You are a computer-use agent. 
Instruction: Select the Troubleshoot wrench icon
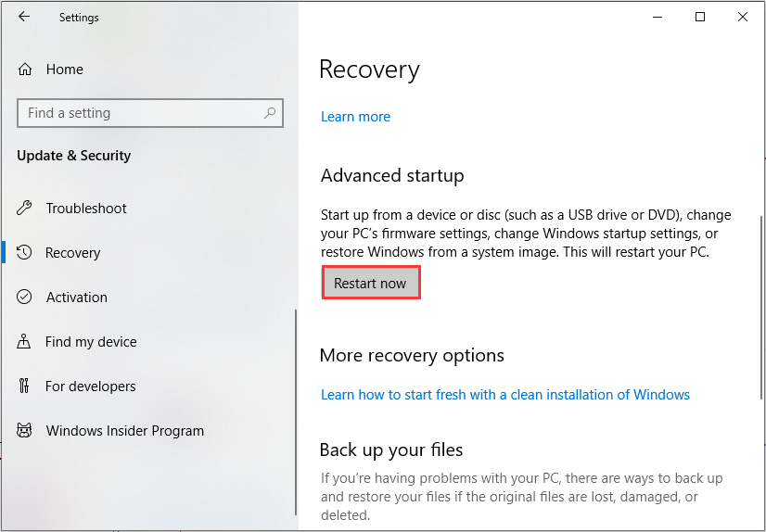25,209
